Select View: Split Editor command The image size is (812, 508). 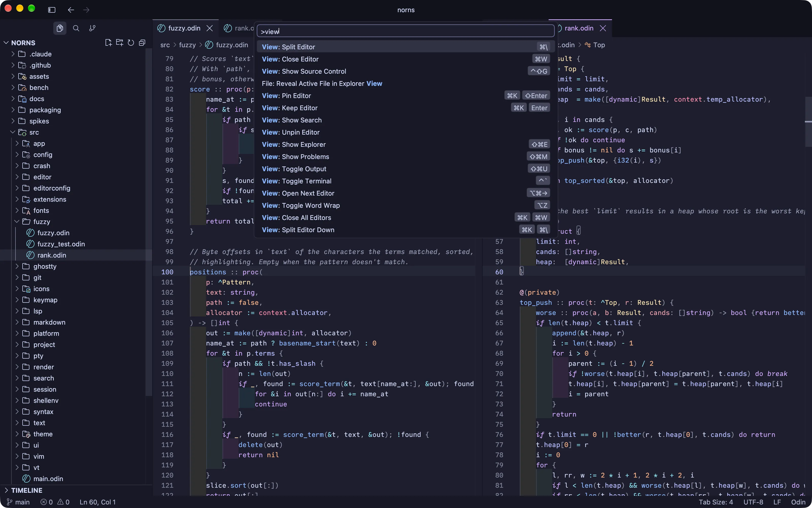click(405, 47)
